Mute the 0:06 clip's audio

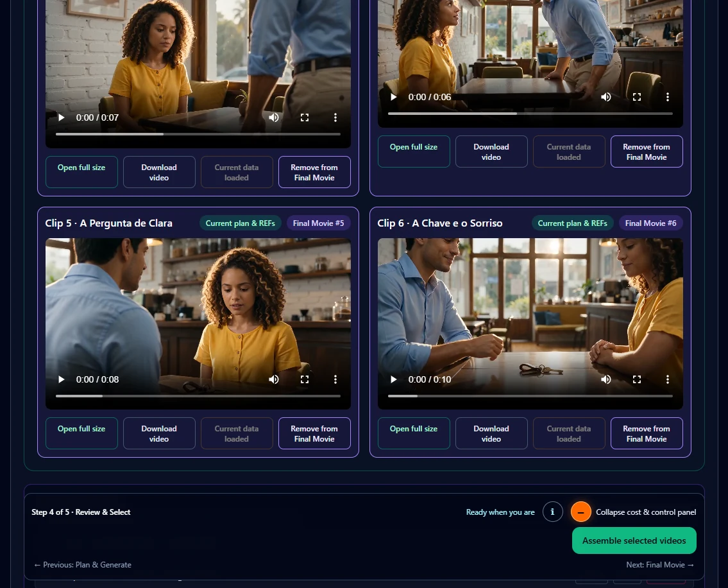606,97
